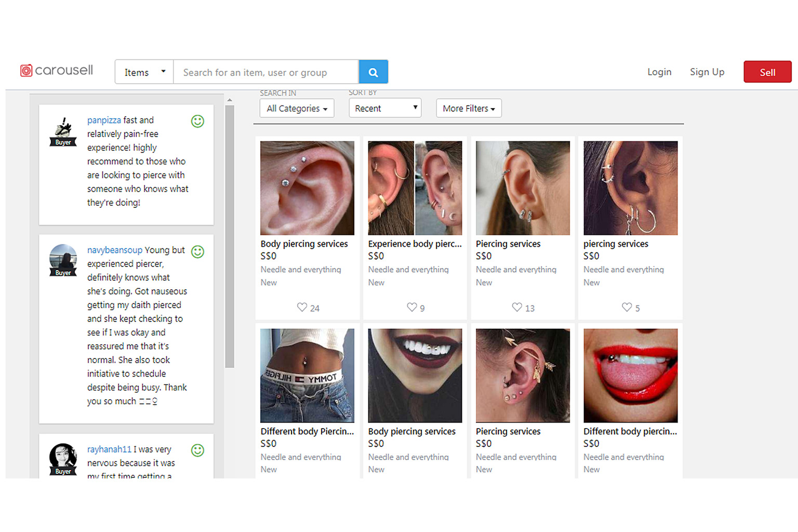
Task: Open the belly piercing listing thumbnail
Action: point(307,375)
